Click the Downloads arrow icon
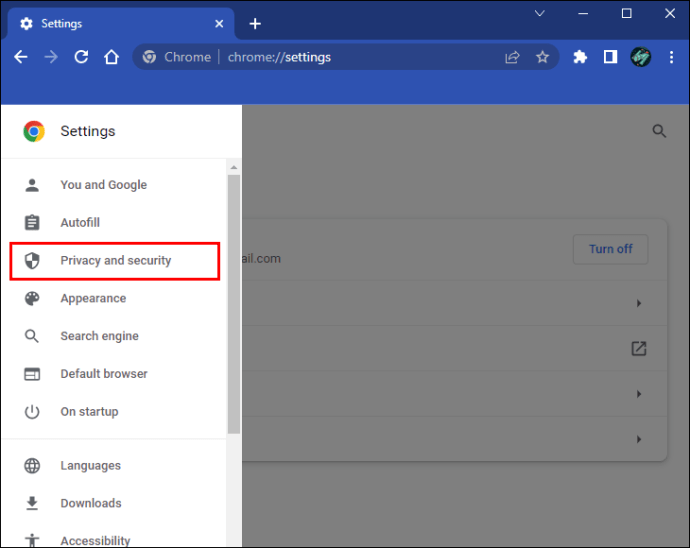 coord(32,503)
